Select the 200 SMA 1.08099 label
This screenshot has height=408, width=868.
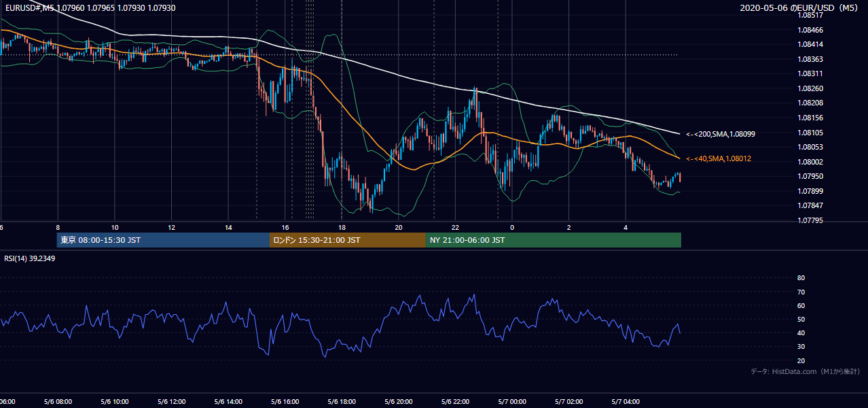click(x=720, y=134)
